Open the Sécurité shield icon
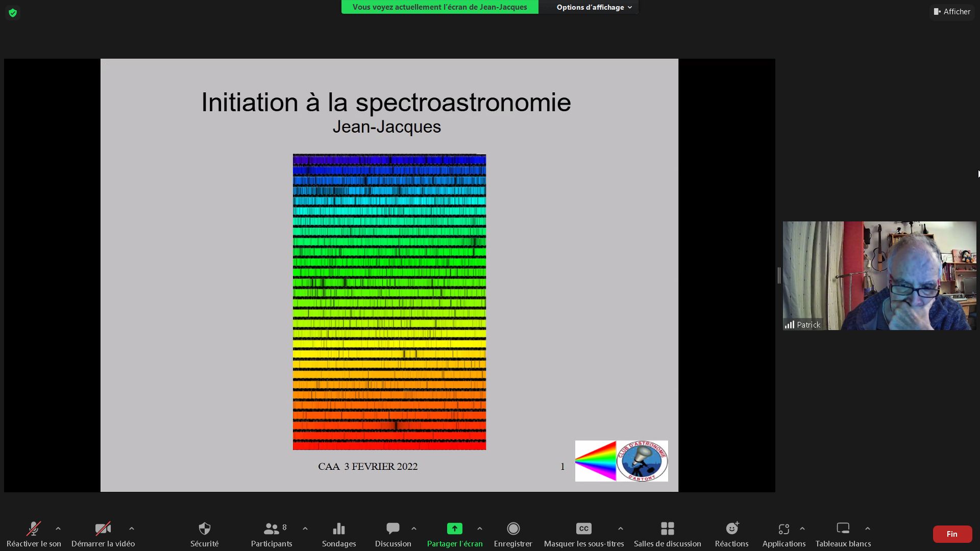Screen dimensions: 980x551 coord(205,529)
